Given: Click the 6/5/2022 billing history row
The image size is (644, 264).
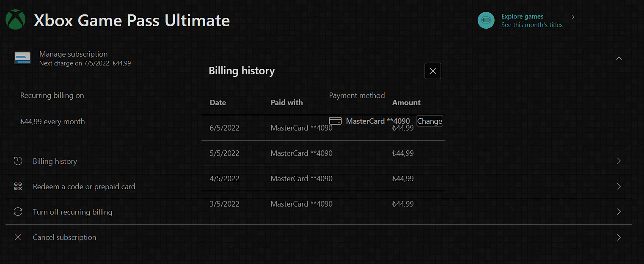Looking at the screenshot, I should click(225, 128).
